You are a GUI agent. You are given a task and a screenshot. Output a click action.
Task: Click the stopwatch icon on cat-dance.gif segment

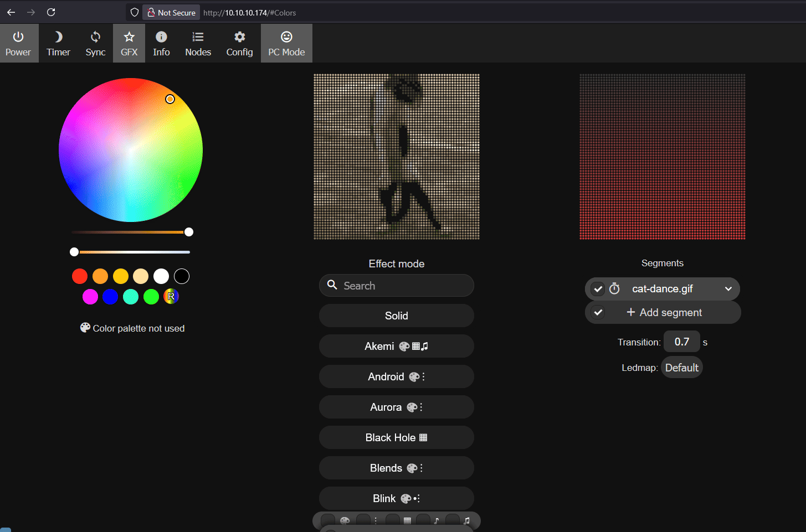tap(614, 289)
